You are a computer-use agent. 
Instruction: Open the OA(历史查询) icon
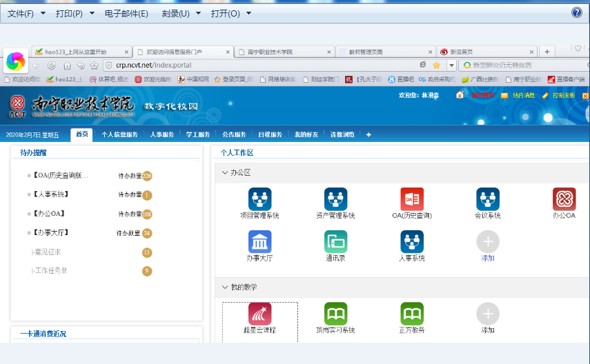pos(412,199)
